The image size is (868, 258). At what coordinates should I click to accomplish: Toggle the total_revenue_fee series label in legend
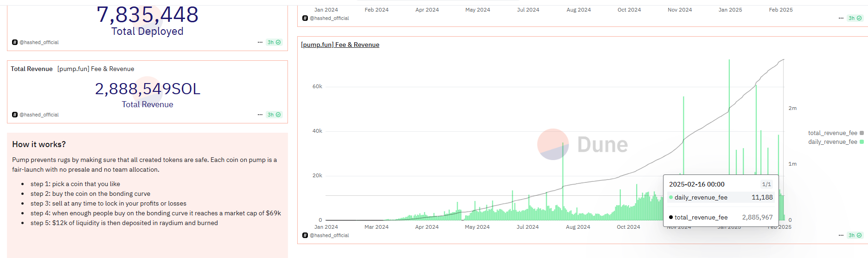(x=832, y=133)
